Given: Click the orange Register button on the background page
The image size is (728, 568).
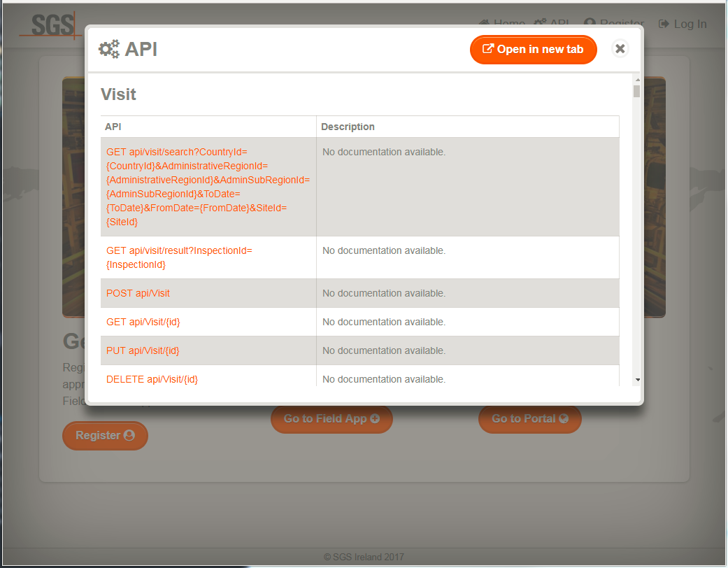Looking at the screenshot, I should pyautogui.click(x=106, y=436).
